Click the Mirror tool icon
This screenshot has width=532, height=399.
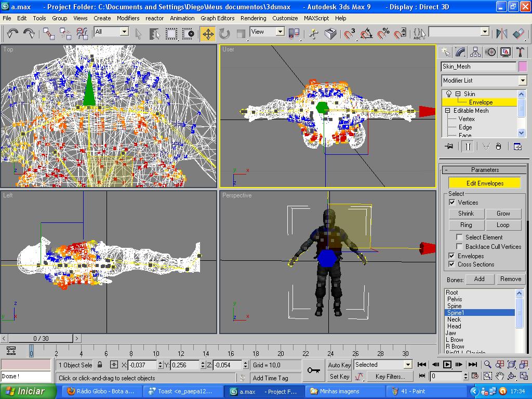pos(501,34)
